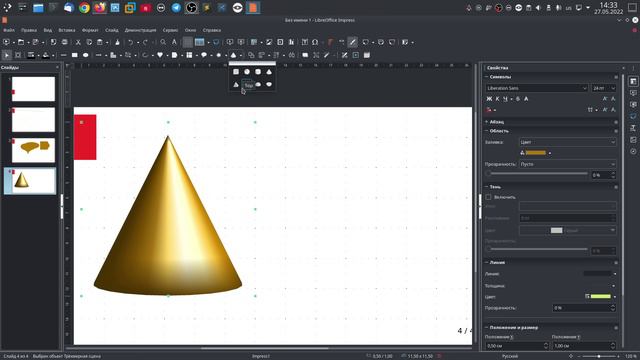
Task: Pick the ellipse drawing tool
Action: click(x=86, y=55)
